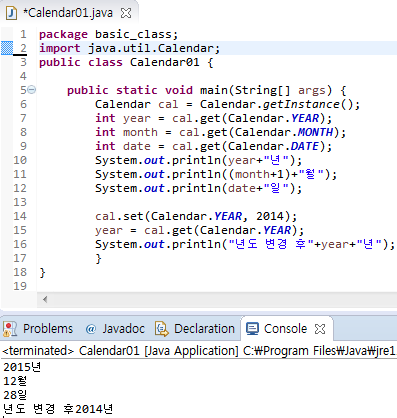Click '2014' value on line 14

[270, 216]
